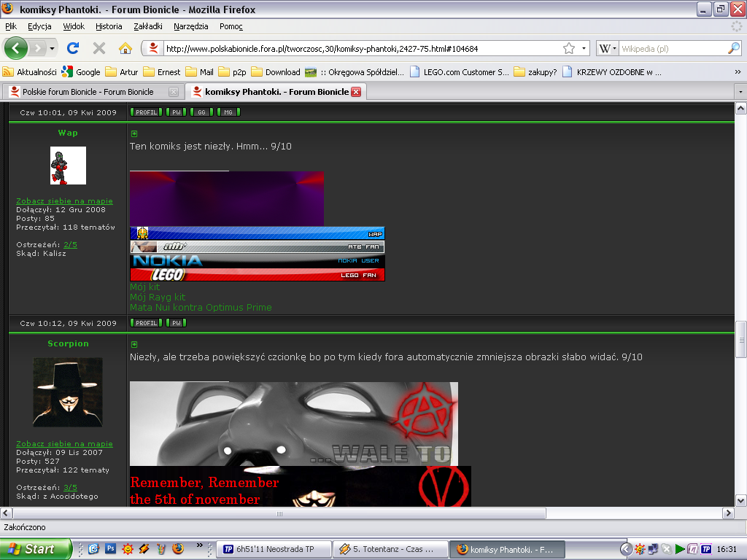Screen dimensions: 747x560
Task: Open the Ernest bookmarks folder
Action: pyautogui.click(x=161, y=72)
